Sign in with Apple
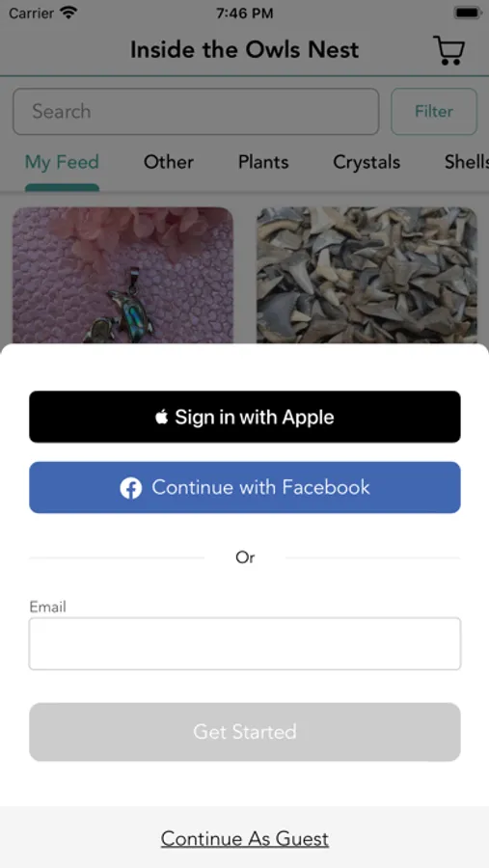 [245, 417]
